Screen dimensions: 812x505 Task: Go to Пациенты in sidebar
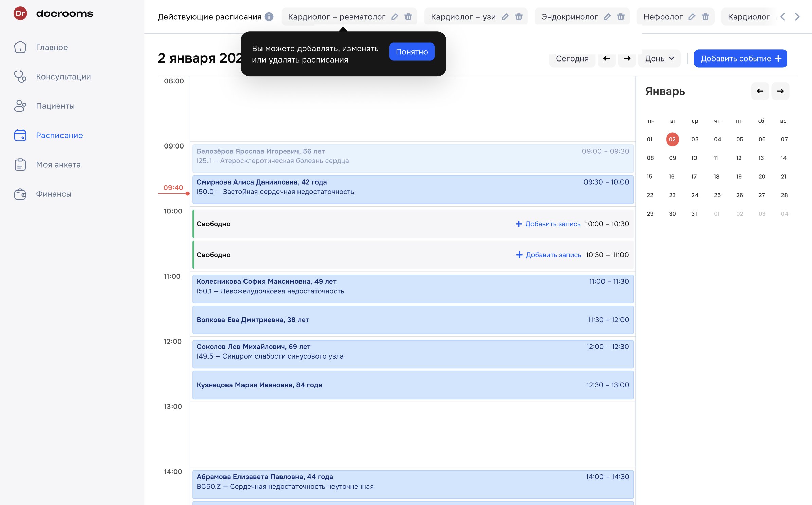pyautogui.click(x=44, y=106)
